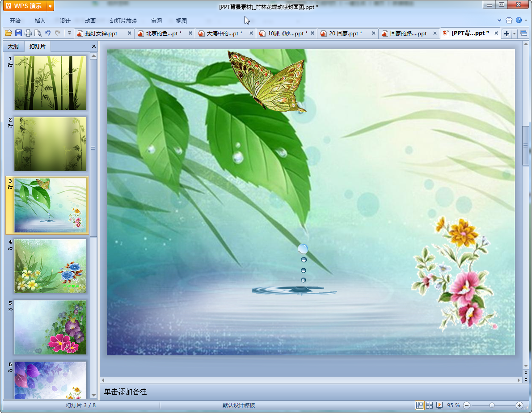This screenshot has width=532, height=413.
Task: Select slide 6 purple leaves thumbnail
Action: click(50, 380)
